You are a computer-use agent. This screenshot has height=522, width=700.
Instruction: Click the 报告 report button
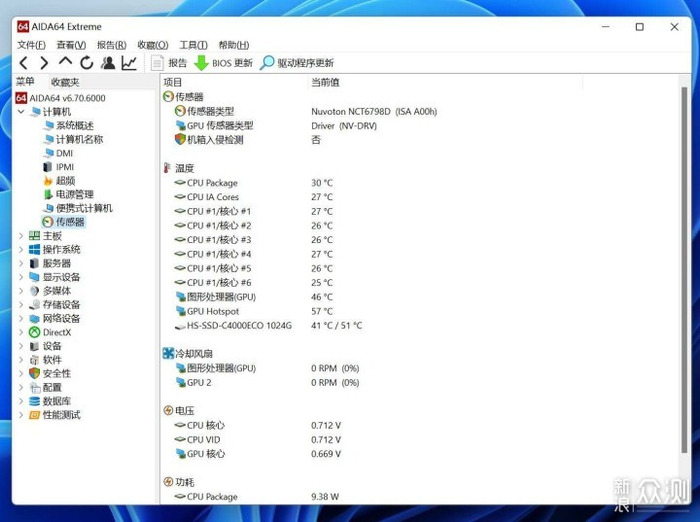(x=169, y=63)
